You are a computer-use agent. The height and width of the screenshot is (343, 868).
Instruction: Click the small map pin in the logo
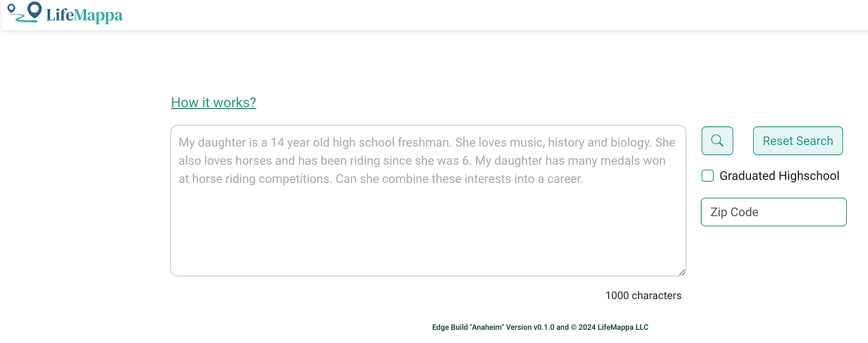[x=11, y=8]
